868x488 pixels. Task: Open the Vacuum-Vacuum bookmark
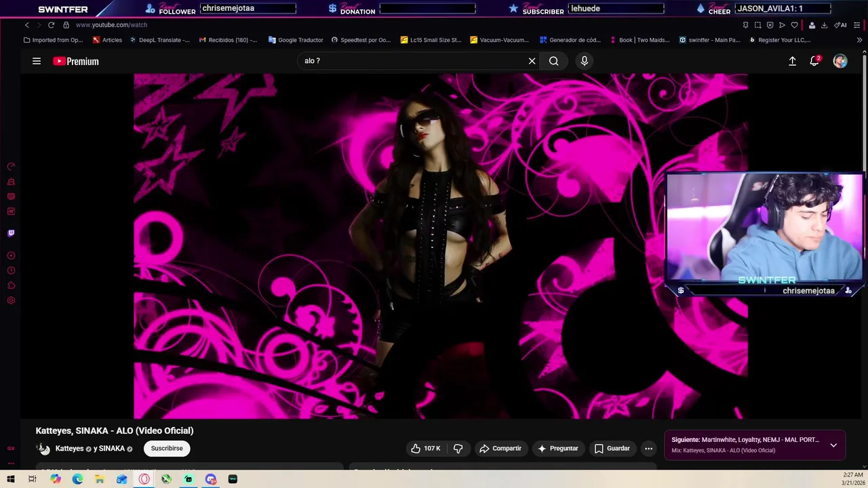[500, 40]
